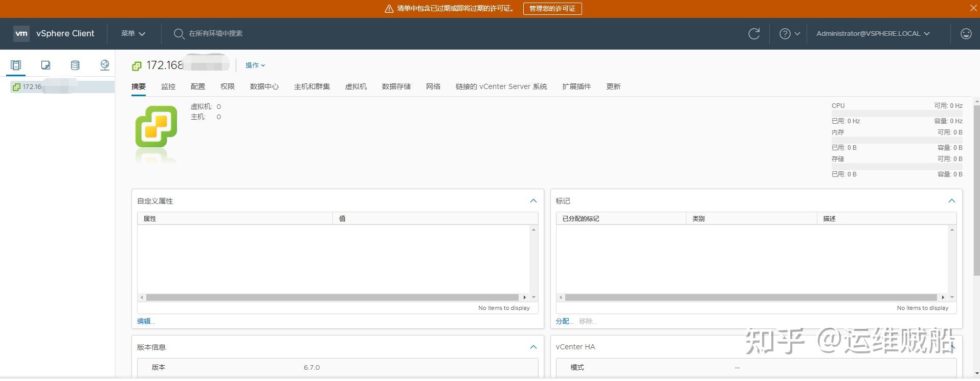Click version value 6.7.0
The height and width of the screenshot is (381, 980).
click(x=311, y=368)
